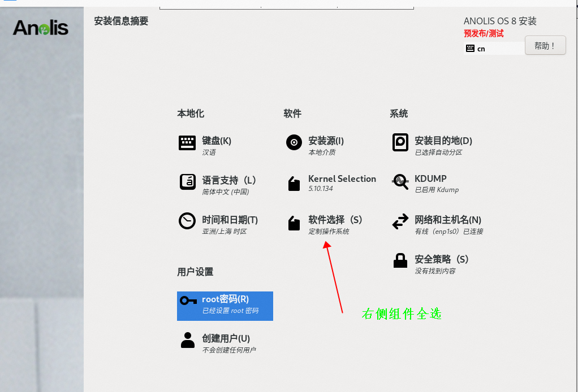Click the '有线 (enp1s0) 已连接' network status text
This screenshot has width=578, height=392.
(x=448, y=232)
